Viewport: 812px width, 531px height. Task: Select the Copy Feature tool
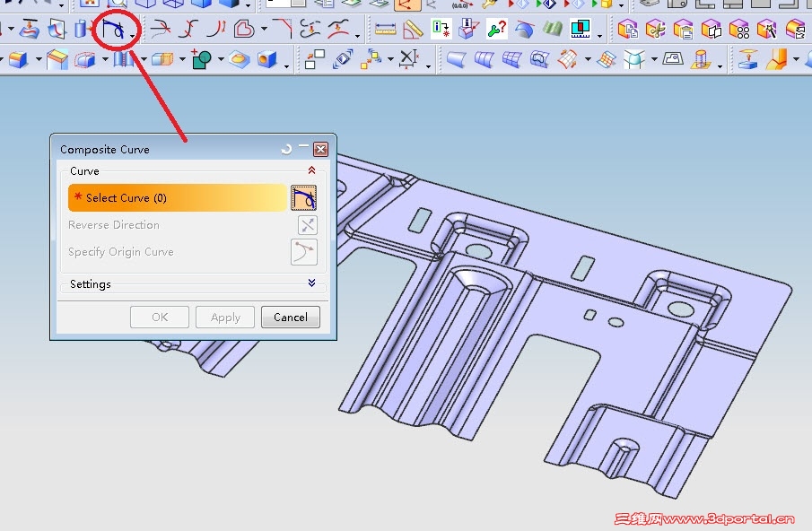coord(628,29)
